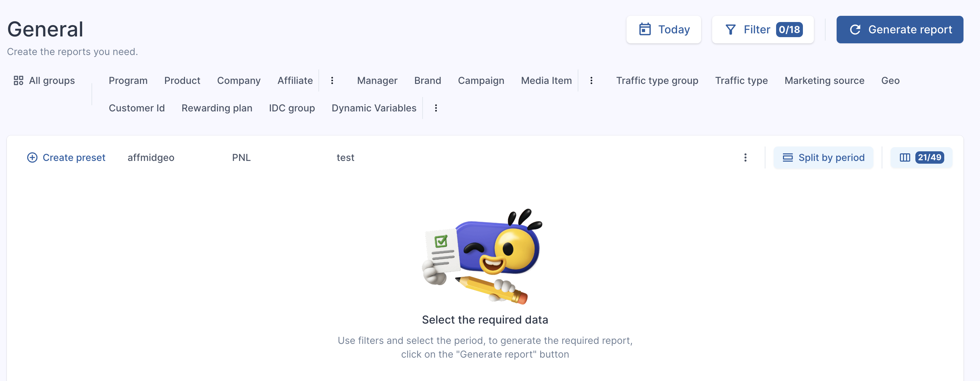Image resolution: width=980 pixels, height=381 pixels.
Task: Select the Traffic type group grouping
Action: click(657, 80)
